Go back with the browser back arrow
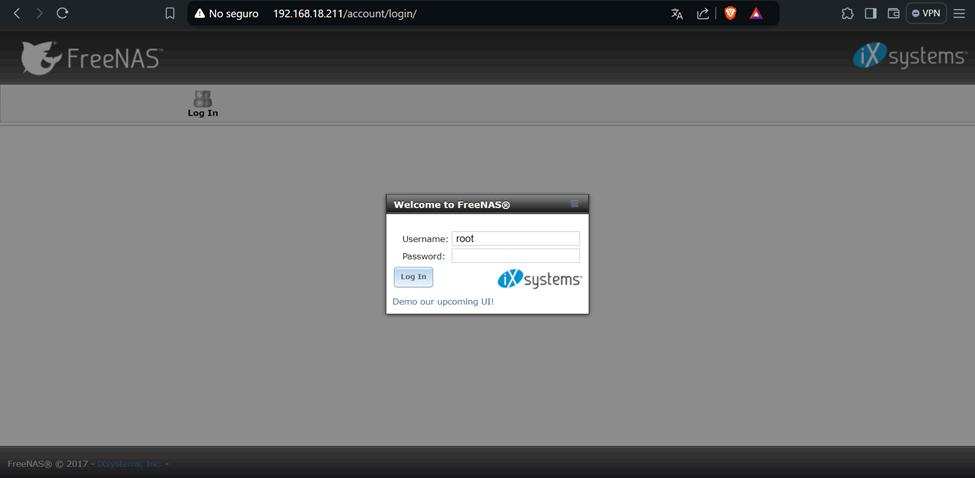 click(17, 13)
